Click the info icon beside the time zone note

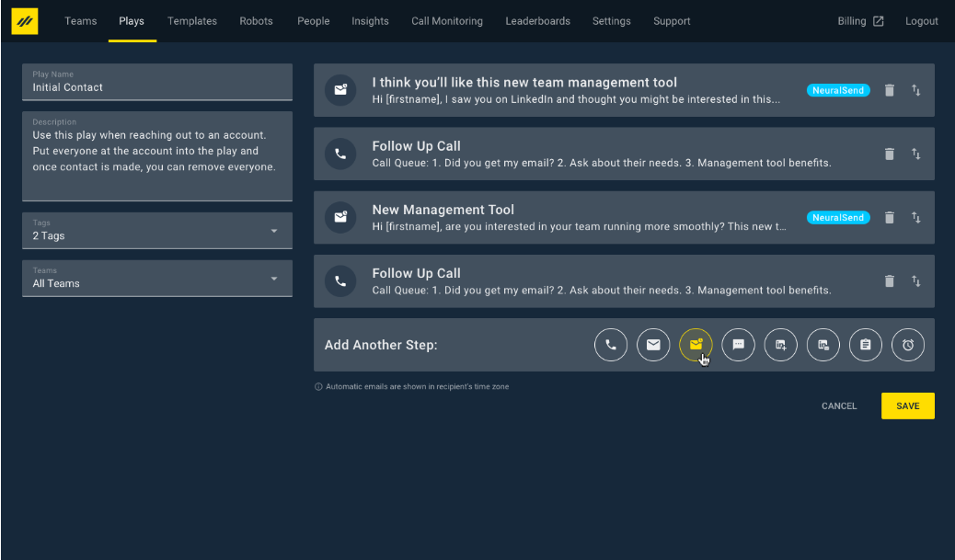pos(318,386)
